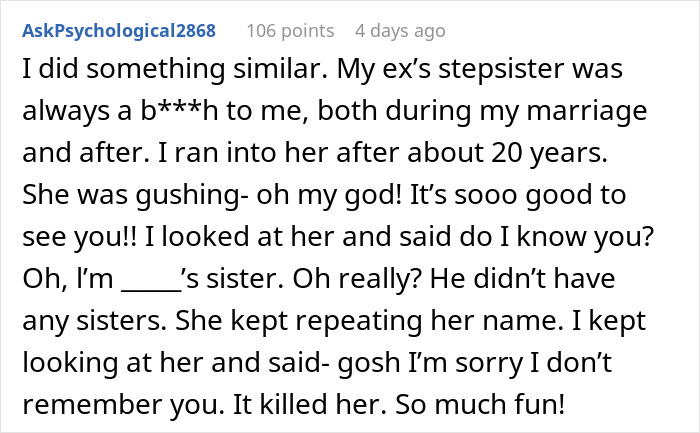Click the word 'sooo' in the comment
The image size is (700, 433).
486,195
